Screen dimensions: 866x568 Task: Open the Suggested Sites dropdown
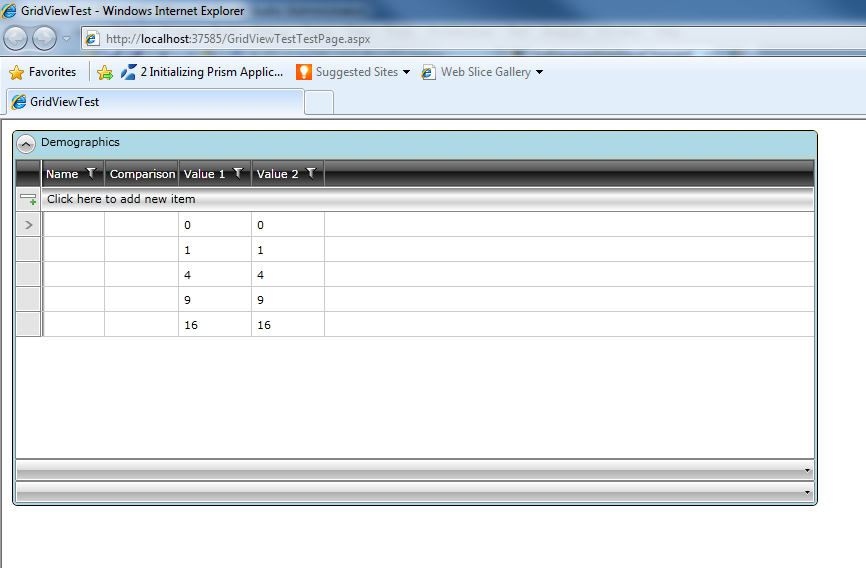(x=353, y=72)
